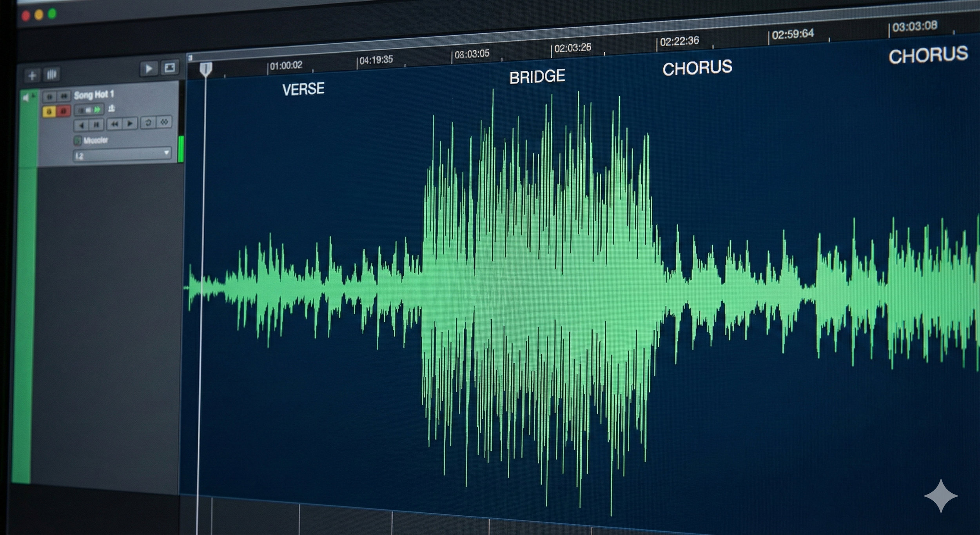Click the Song Hot 1 track name

[x=94, y=95]
